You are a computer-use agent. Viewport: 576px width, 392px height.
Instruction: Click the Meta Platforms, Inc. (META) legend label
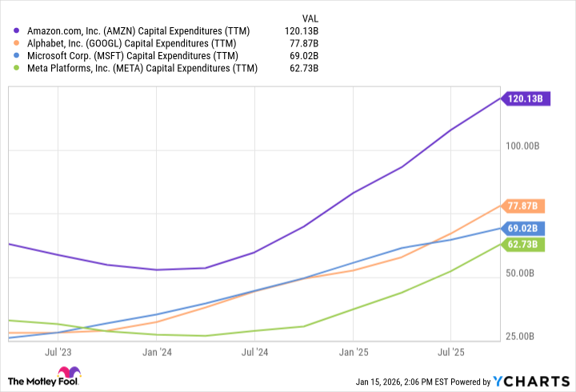click(142, 69)
